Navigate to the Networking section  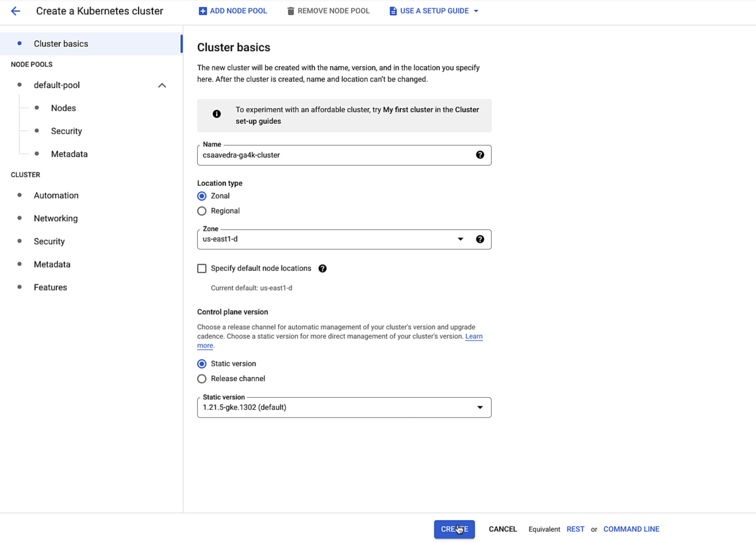pos(55,218)
